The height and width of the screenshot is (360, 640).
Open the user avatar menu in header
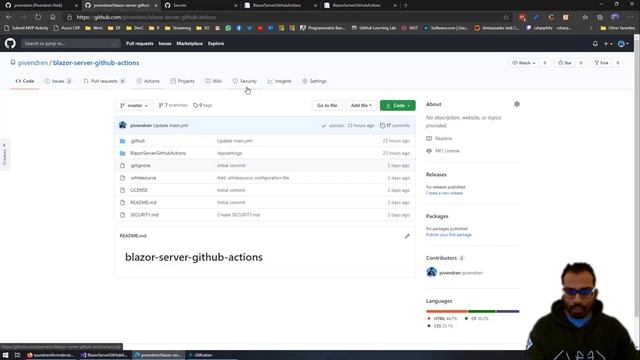click(x=623, y=44)
